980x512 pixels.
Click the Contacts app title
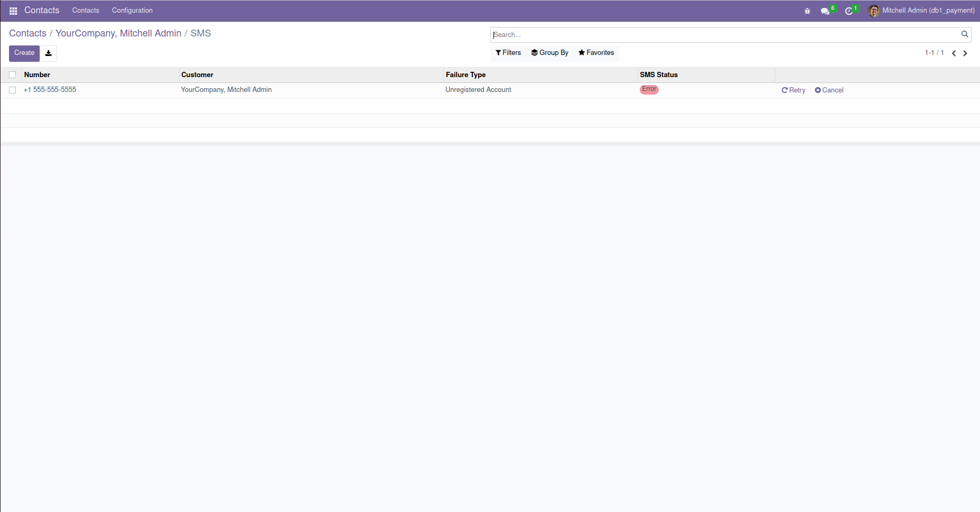(42, 11)
